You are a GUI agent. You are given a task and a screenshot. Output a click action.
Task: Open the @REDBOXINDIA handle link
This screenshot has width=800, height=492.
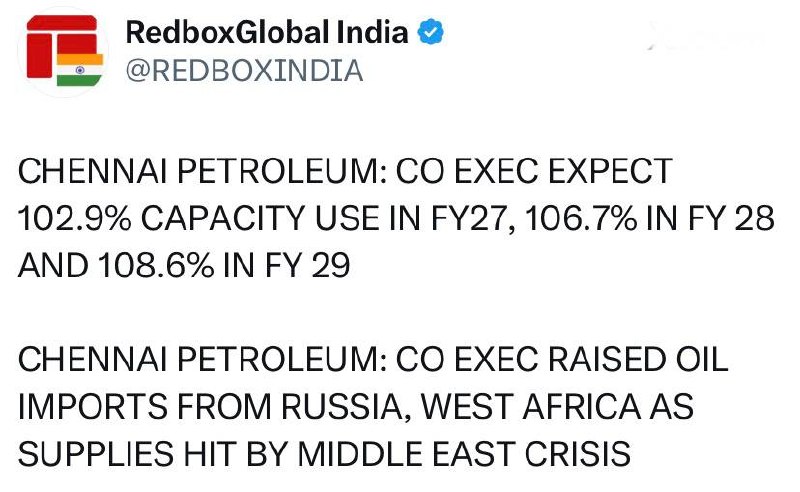point(244,70)
